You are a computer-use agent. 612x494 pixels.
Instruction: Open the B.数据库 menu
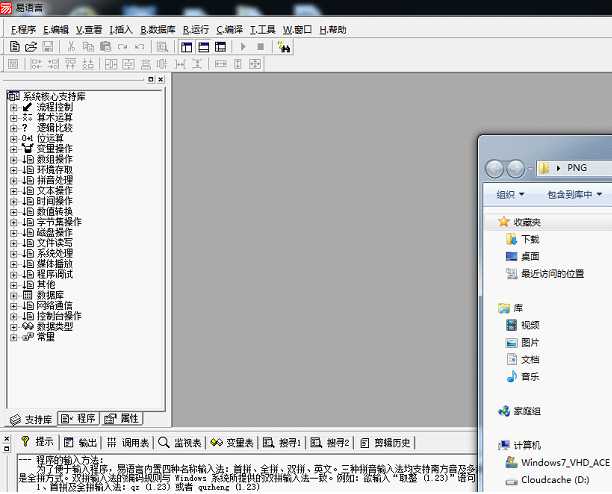tap(158, 30)
